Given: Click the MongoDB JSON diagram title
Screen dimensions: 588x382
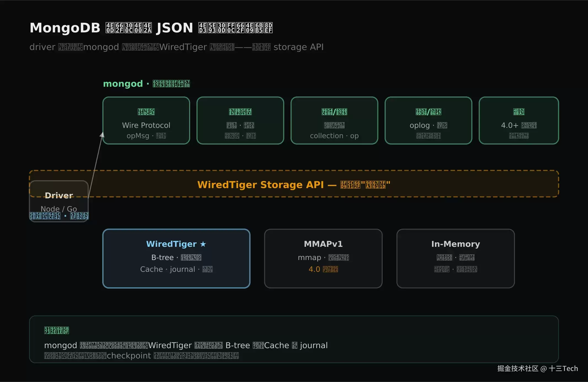Looking at the screenshot, I should [151, 28].
